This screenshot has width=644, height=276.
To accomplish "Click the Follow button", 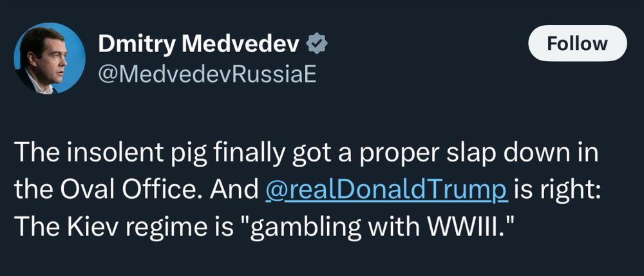I will tap(577, 43).
